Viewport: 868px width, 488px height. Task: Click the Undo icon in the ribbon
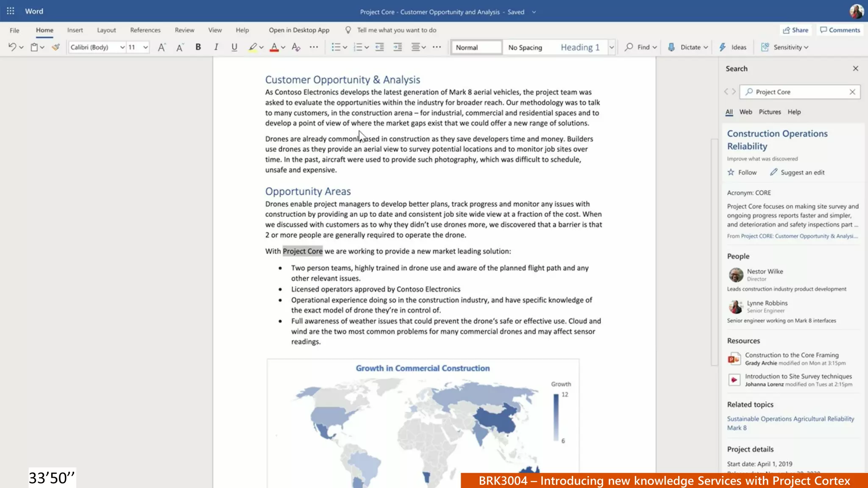pyautogui.click(x=12, y=47)
